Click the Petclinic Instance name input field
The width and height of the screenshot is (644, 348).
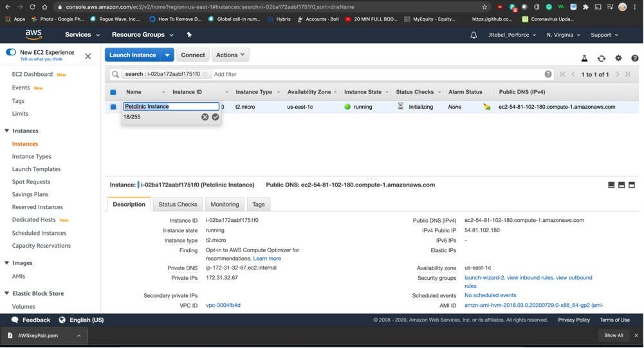click(x=171, y=106)
